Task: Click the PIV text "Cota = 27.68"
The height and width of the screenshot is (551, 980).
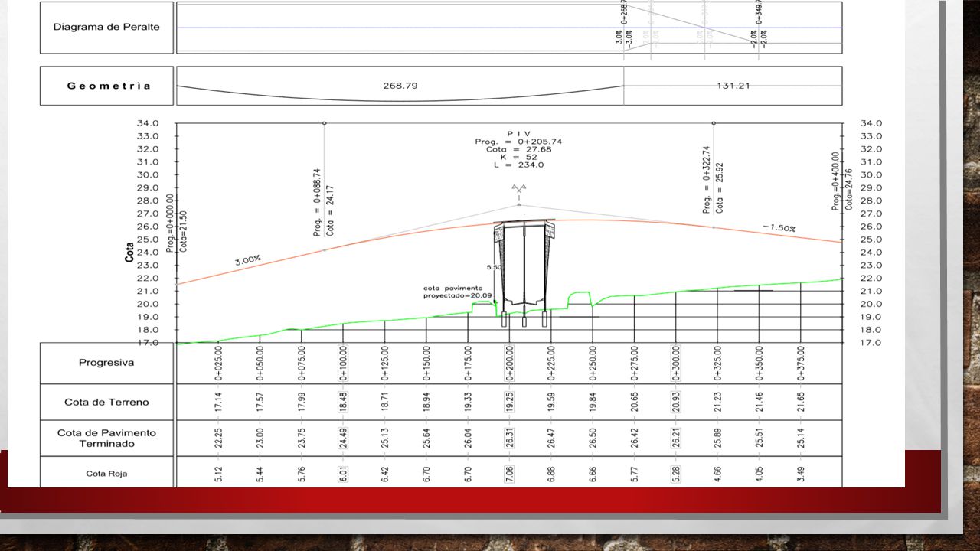Action: (x=518, y=149)
